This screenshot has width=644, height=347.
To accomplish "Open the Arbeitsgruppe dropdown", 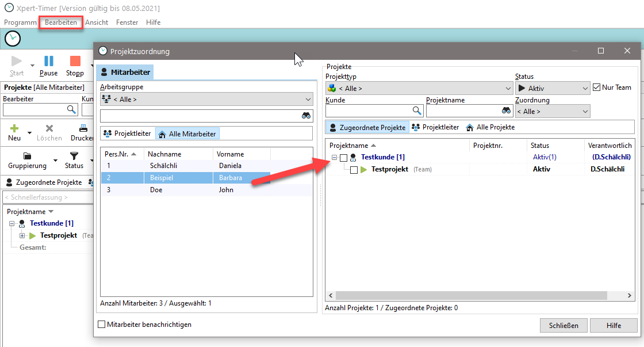I will pyautogui.click(x=206, y=99).
